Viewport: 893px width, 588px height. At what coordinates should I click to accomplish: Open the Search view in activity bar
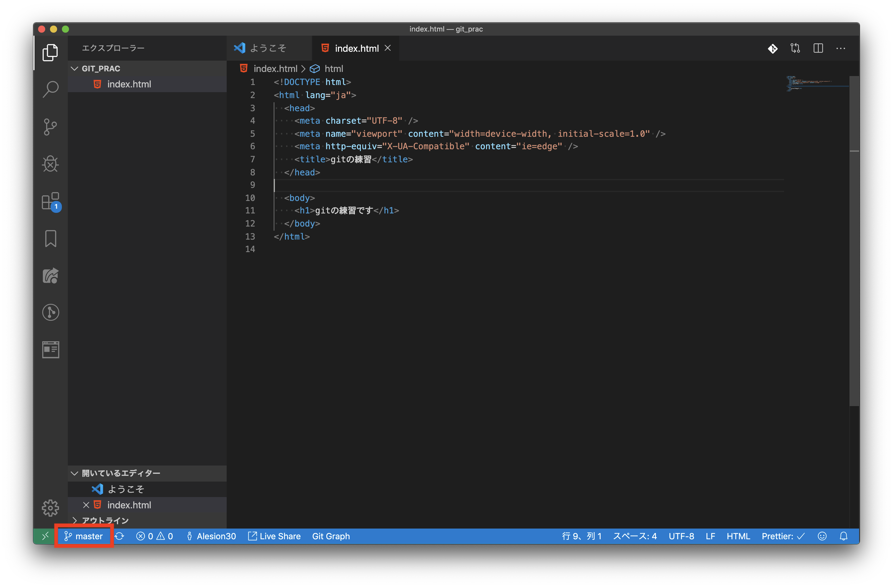click(50, 89)
